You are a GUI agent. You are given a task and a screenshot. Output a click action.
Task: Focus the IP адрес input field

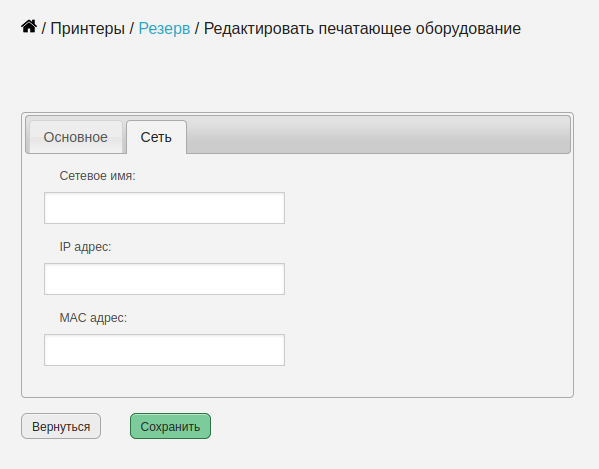point(164,279)
